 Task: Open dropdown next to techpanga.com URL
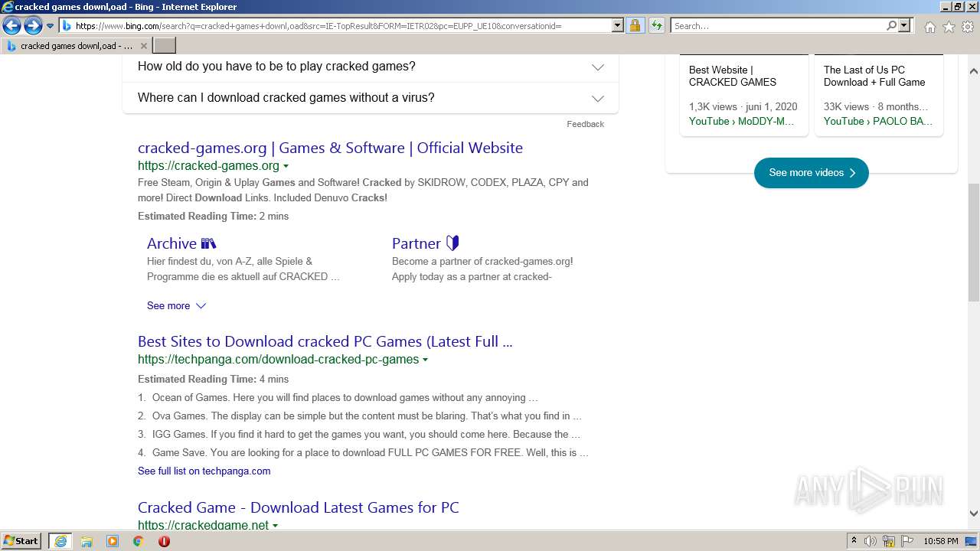pos(425,360)
